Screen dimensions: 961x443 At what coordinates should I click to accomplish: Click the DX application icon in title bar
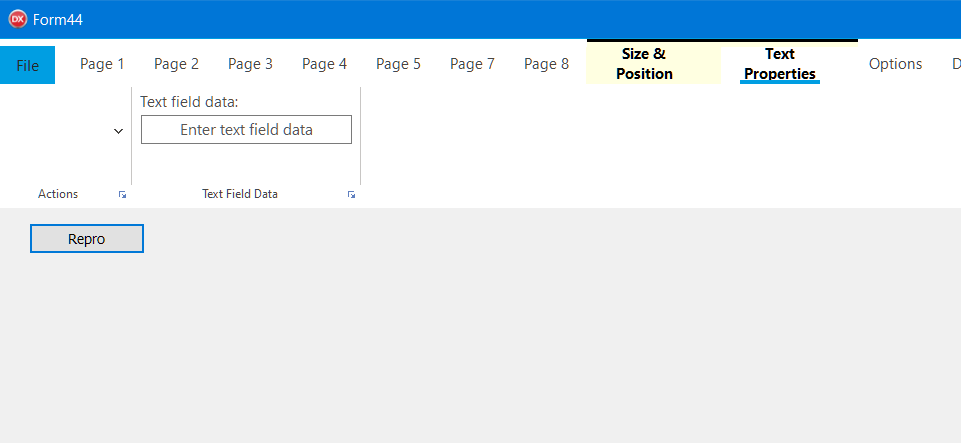[x=17, y=19]
